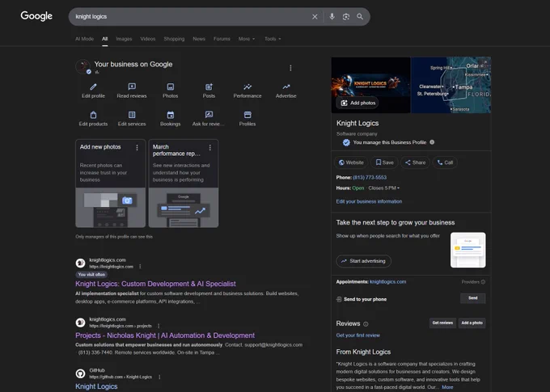The width and height of the screenshot is (550, 392).
Task: Search by image camera icon
Action: [346, 16]
